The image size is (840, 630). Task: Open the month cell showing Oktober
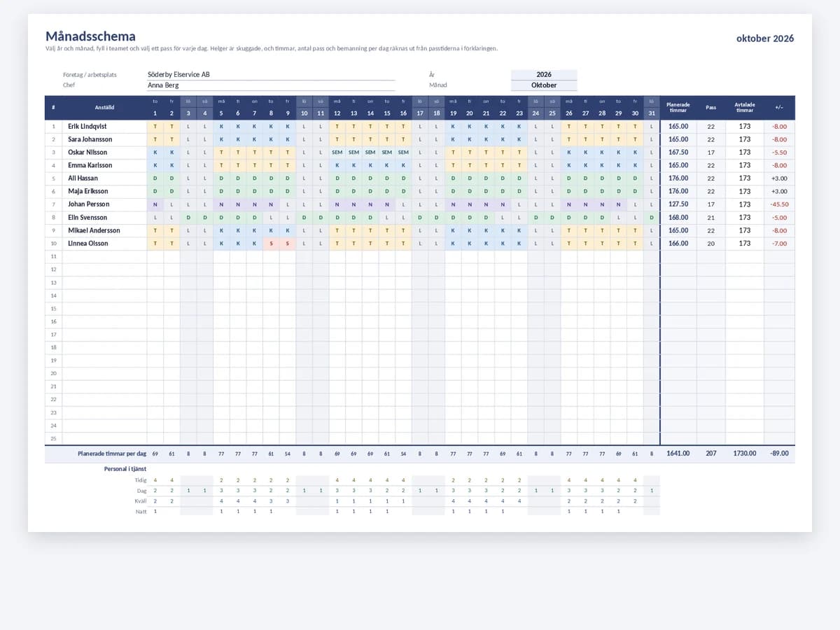point(544,85)
